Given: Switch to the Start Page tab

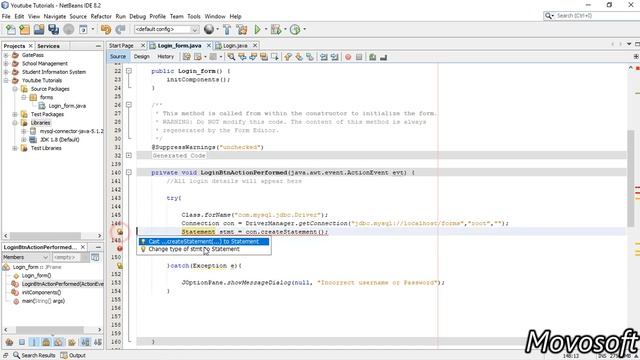Looking at the screenshot, I should [121, 46].
